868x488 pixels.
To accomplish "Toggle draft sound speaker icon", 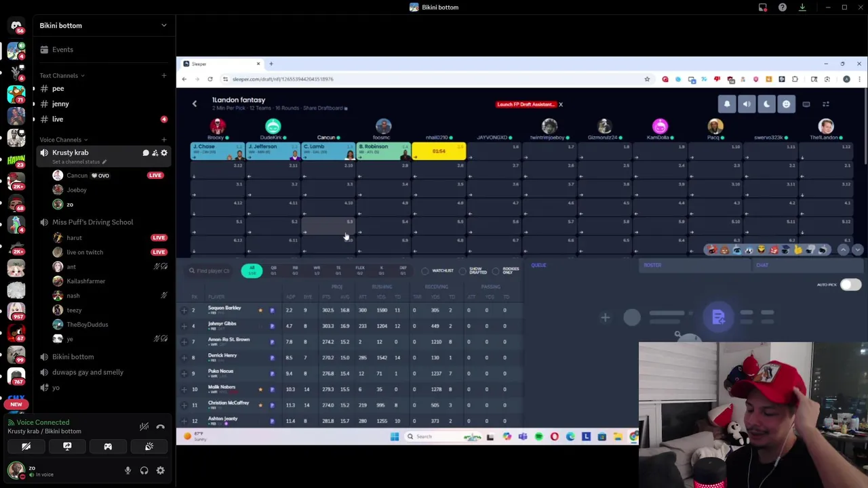I will pyautogui.click(x=747, y=104).
